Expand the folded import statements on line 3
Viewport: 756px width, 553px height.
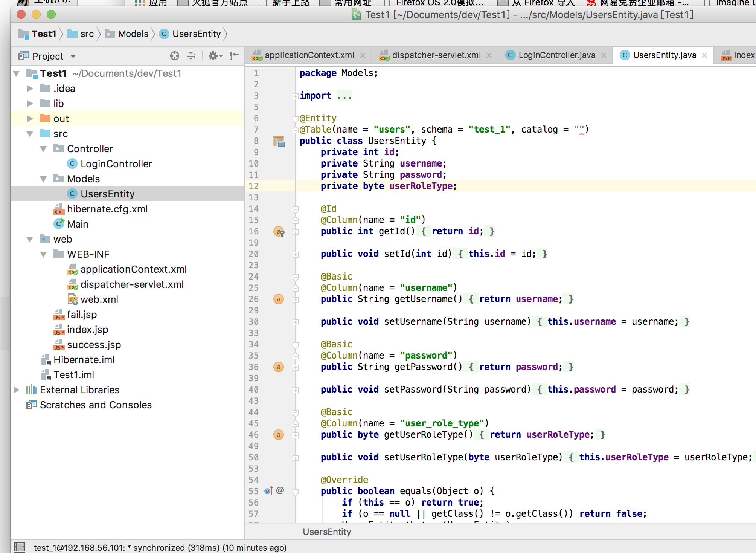coord(296,96)
